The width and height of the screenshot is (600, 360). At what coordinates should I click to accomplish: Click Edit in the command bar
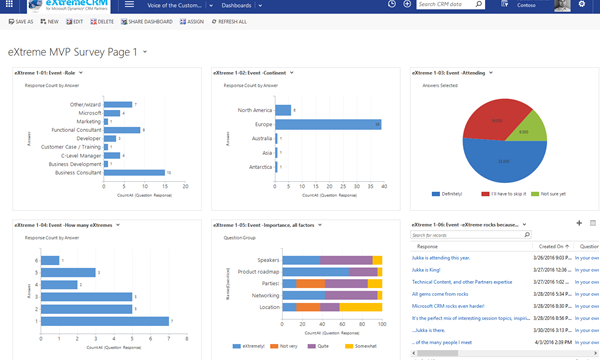pos(74,22)
